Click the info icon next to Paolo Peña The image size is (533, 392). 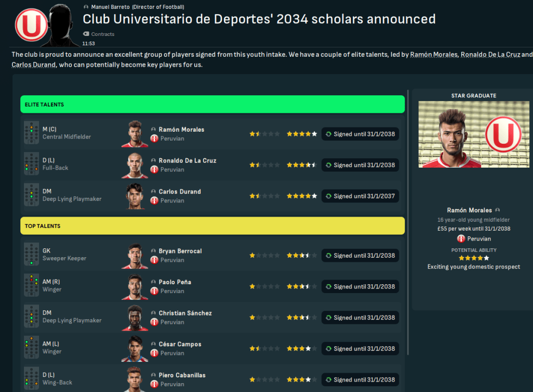point(154,282)
